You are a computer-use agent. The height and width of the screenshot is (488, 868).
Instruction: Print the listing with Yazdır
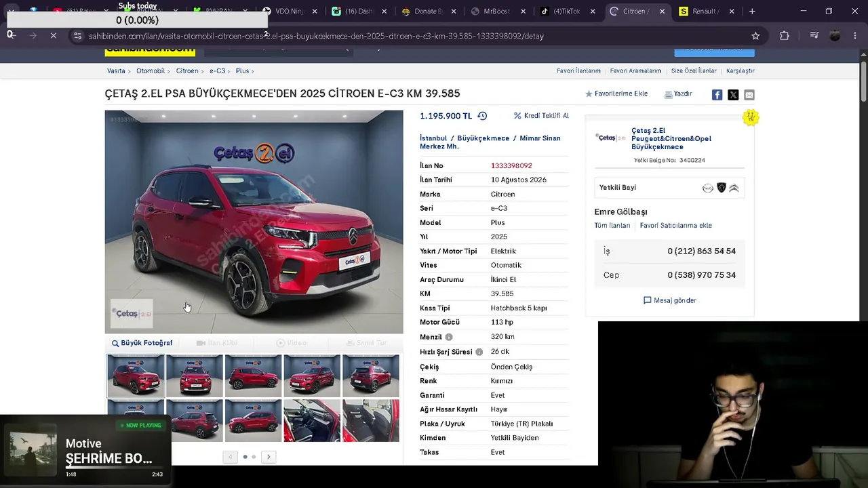[x=678, y=94]
